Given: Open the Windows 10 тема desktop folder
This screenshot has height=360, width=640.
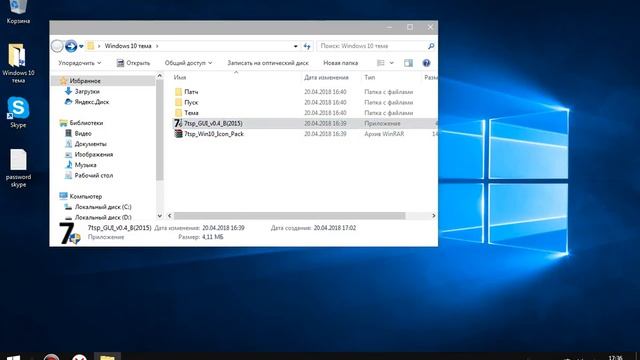Looking at the screenshot, I should coord(18,63).
